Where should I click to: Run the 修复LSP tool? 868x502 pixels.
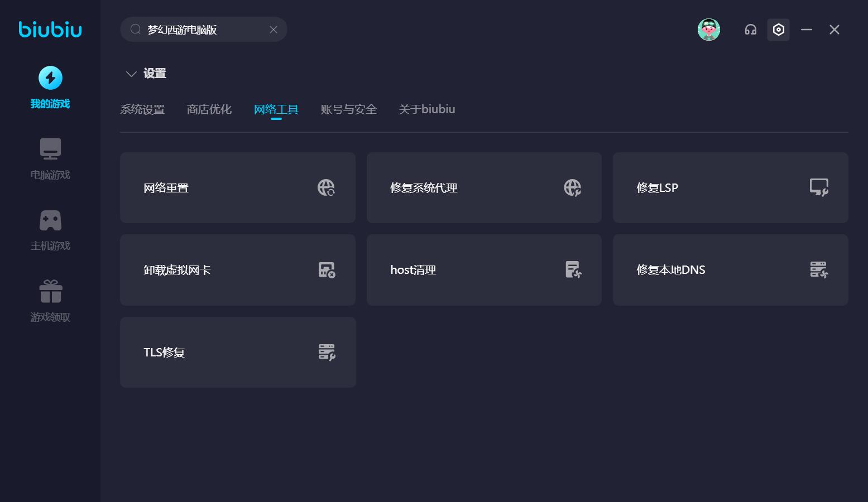(730, 187)
